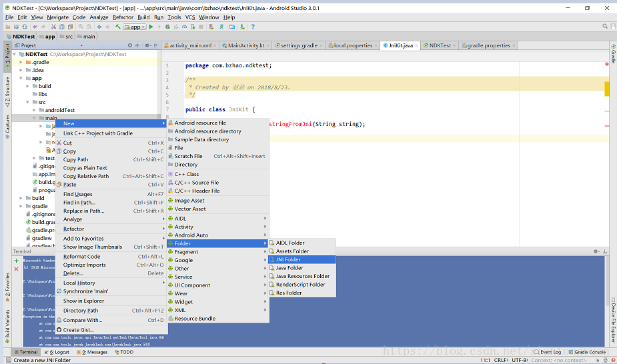Choose Link C++ Project with Gradle
Viewport: 617px width, 364px height.
[111, 133]
